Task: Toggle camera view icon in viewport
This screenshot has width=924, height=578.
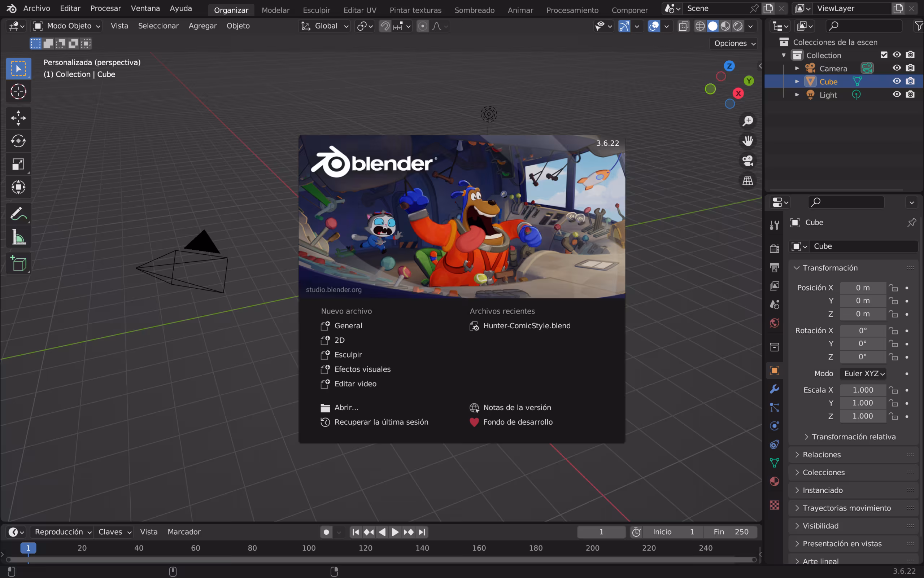Action: coord(748,161)
